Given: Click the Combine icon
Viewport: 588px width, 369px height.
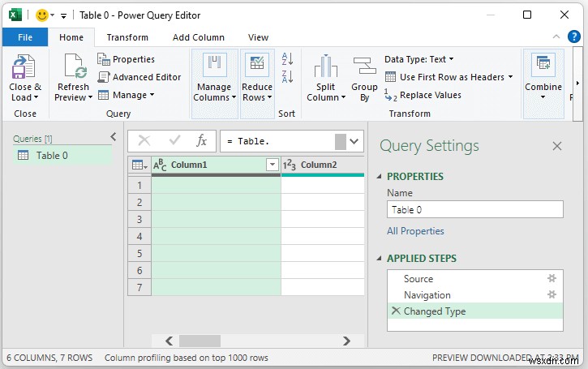Looking at the screenshot, I should pos(543,65).
